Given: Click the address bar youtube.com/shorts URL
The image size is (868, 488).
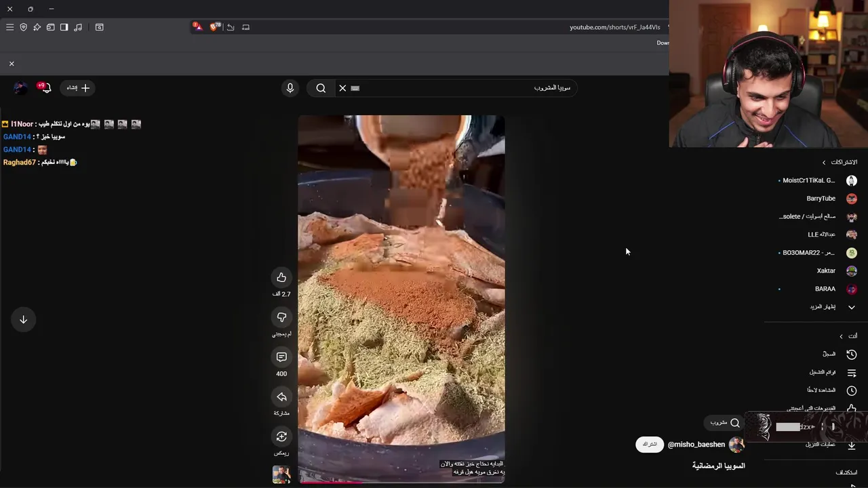Looking at the screenshot, I should point(614,27).
